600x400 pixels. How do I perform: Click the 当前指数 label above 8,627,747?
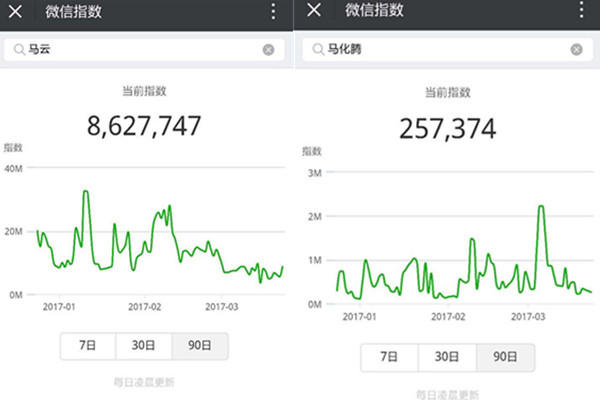click(x=144, y=91)
